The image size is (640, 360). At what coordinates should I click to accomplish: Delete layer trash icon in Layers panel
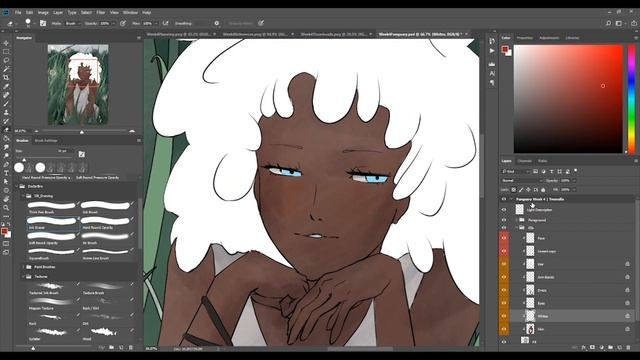[x=628, y=347]
